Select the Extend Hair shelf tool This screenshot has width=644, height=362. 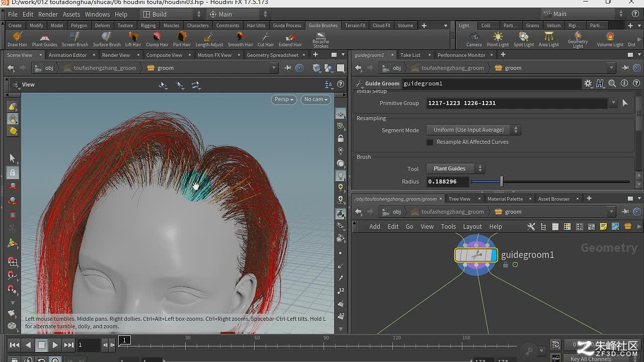290,39
